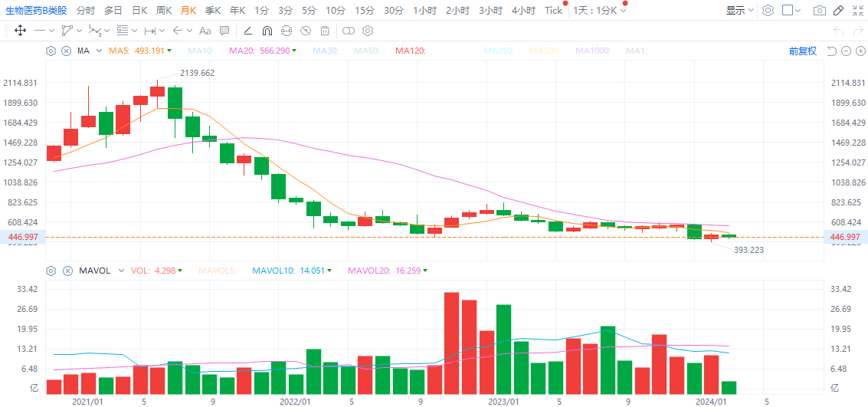Open the MA indicator settings gear
The width and height of the screenshot is (868, 407).
(51, 51)
